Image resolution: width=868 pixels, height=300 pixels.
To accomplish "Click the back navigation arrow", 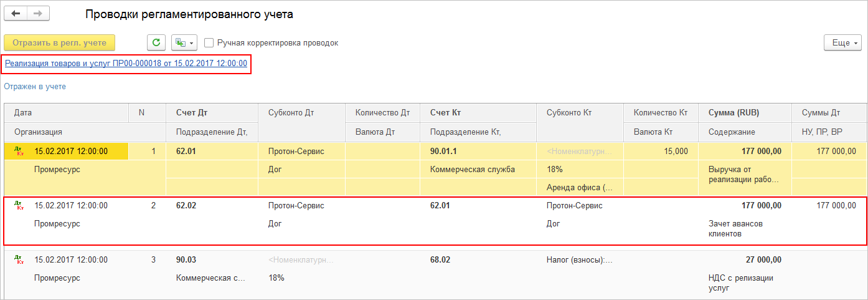I will 16,14.
